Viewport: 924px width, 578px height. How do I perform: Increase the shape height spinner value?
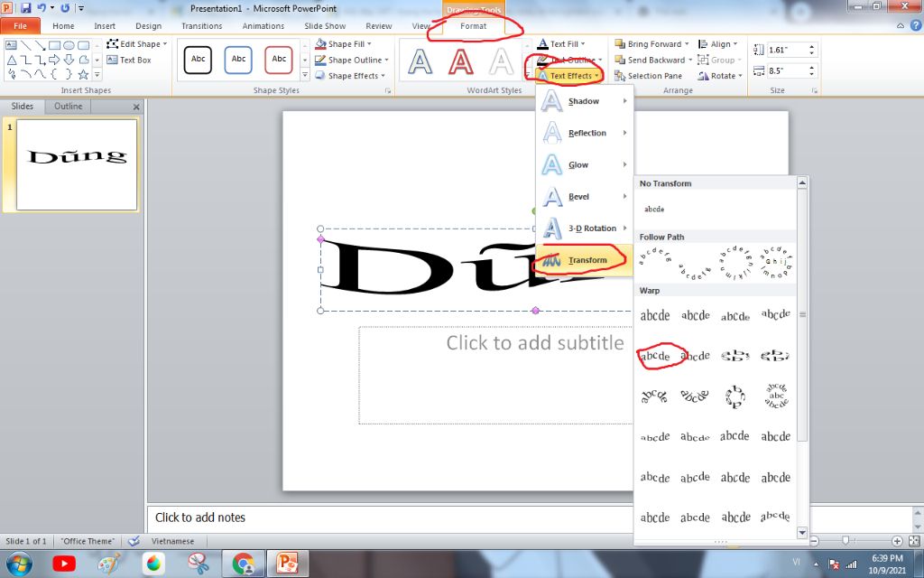click(812, 47)
